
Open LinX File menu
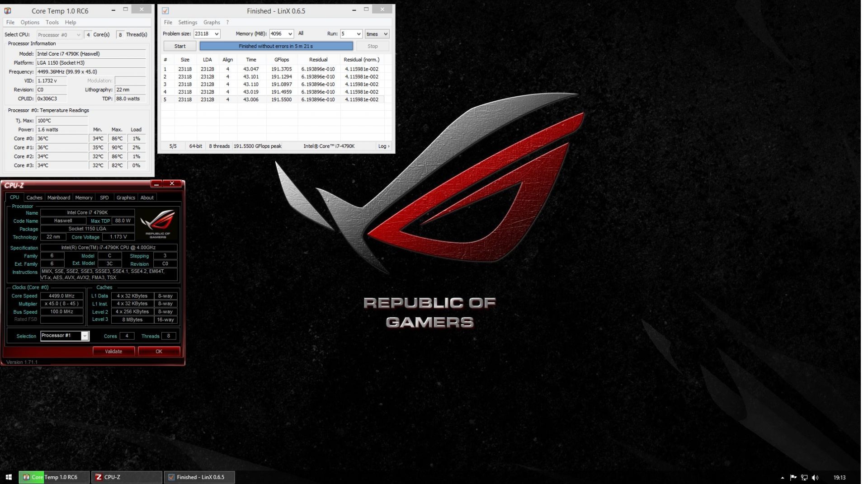[168, 22]
